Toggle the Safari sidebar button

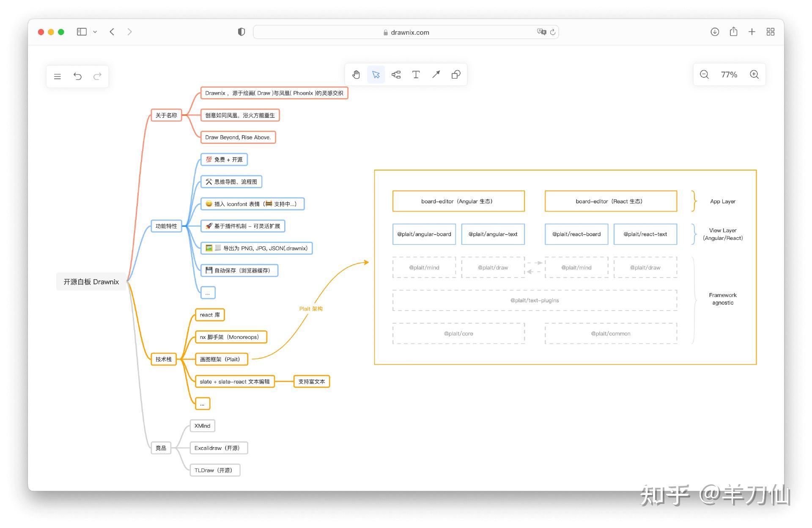(x=82, y=32)
